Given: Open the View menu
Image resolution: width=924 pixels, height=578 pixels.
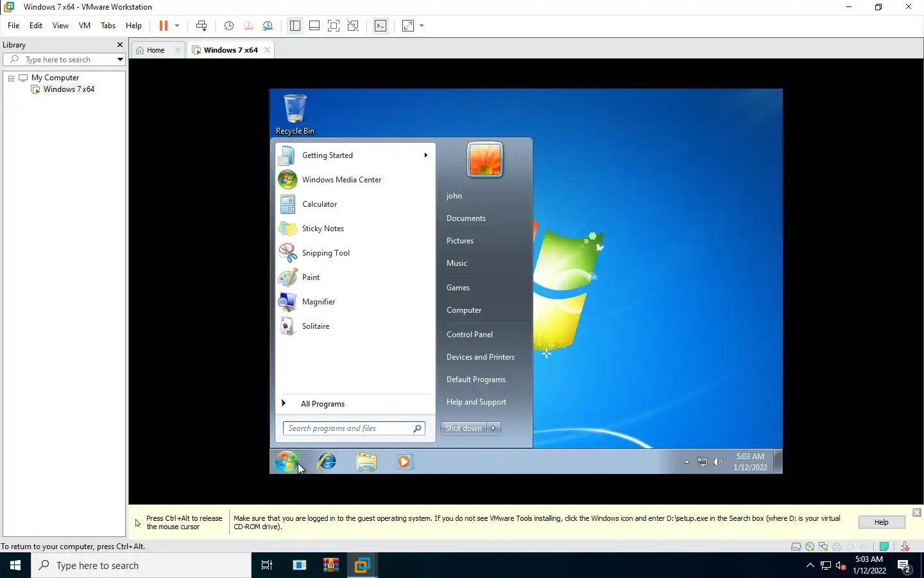Looking at the screenshot, I should [x=60, y=26].
